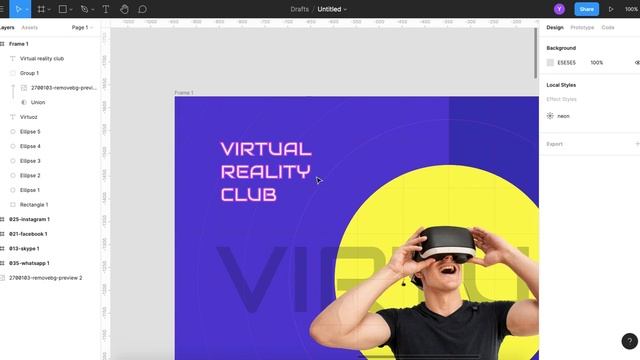Open the Drafts breadcrumb link

[300, 9]
